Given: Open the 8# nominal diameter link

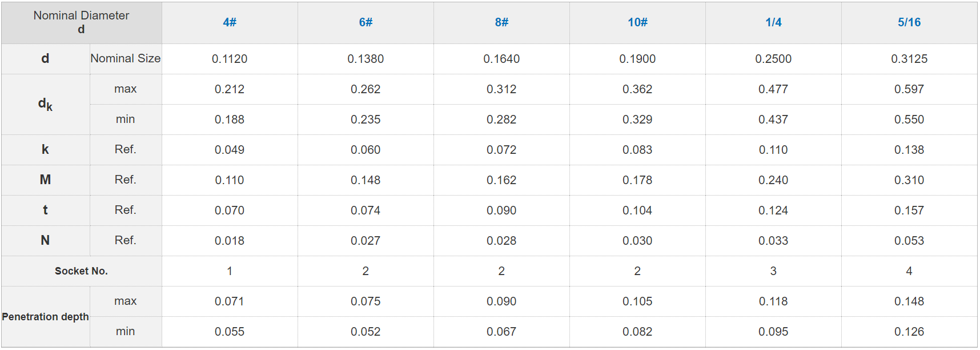Looking at the screenshot, I should [x=501, y=22].
